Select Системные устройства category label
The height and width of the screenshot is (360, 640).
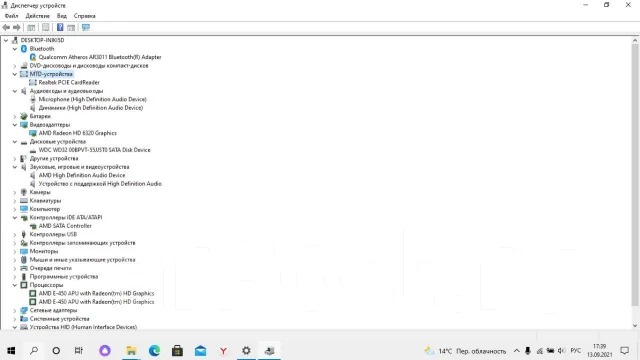pyautogui.click(x=59, y=319)
